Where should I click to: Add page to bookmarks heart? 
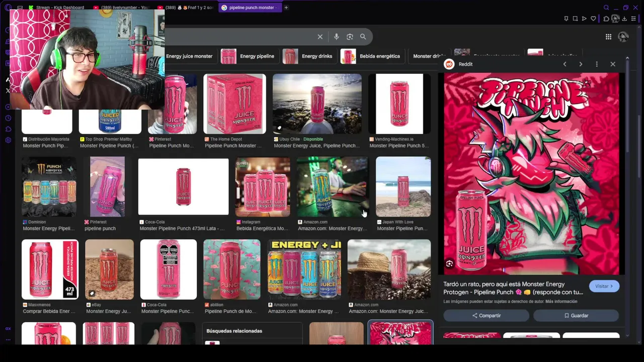coord(593,19)
